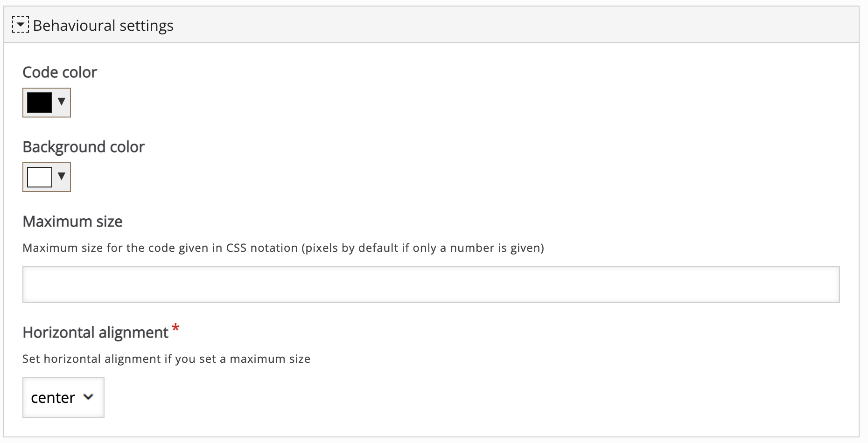Collapse the Behavioural settings section arrow
Screen dimensions: 868x443
point(20,25)
